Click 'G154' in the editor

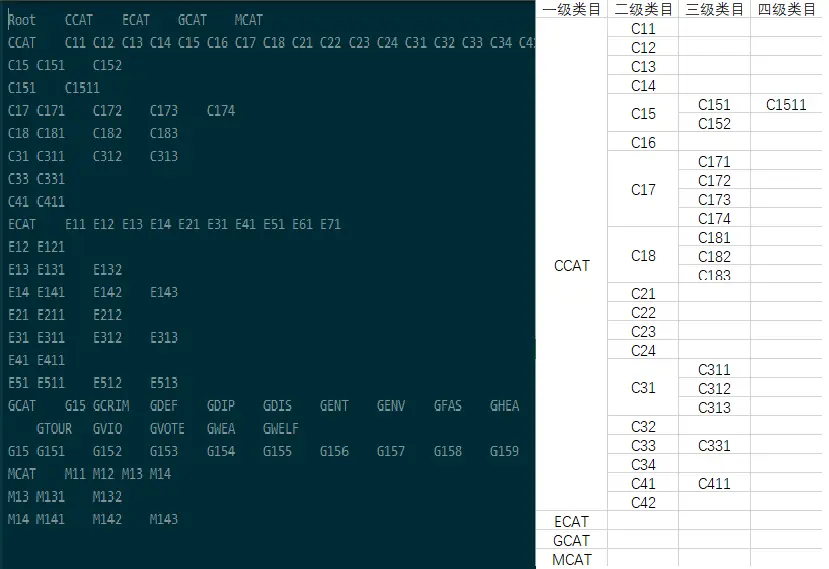(221, 451)
